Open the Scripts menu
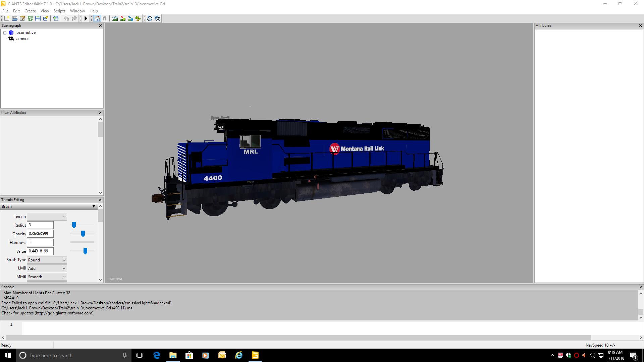 [59, 11]
